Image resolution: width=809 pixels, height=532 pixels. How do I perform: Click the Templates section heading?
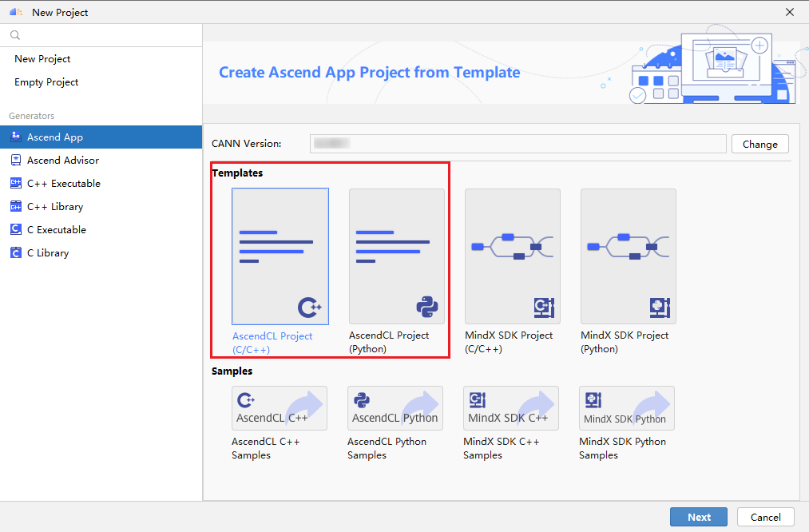(x=237, y=173)
